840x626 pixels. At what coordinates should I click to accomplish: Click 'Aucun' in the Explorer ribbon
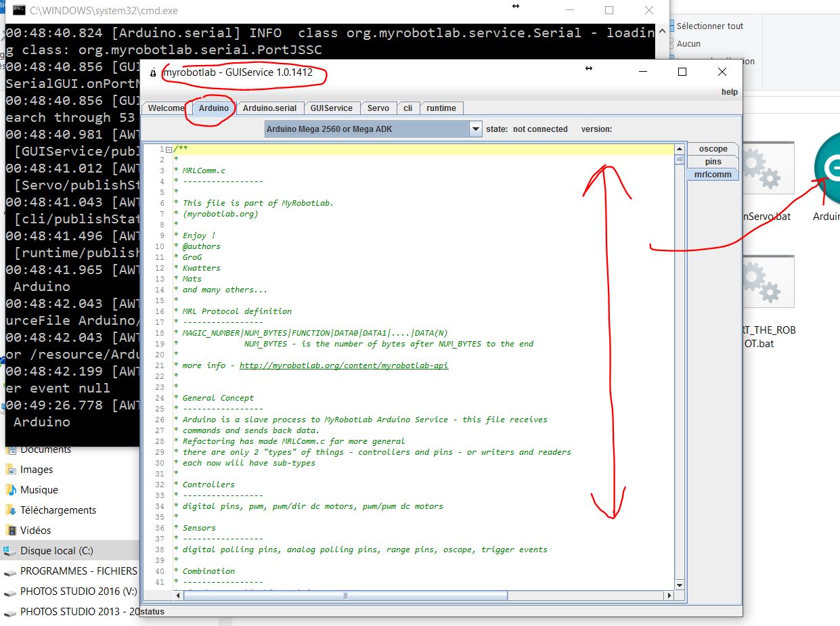688,43
